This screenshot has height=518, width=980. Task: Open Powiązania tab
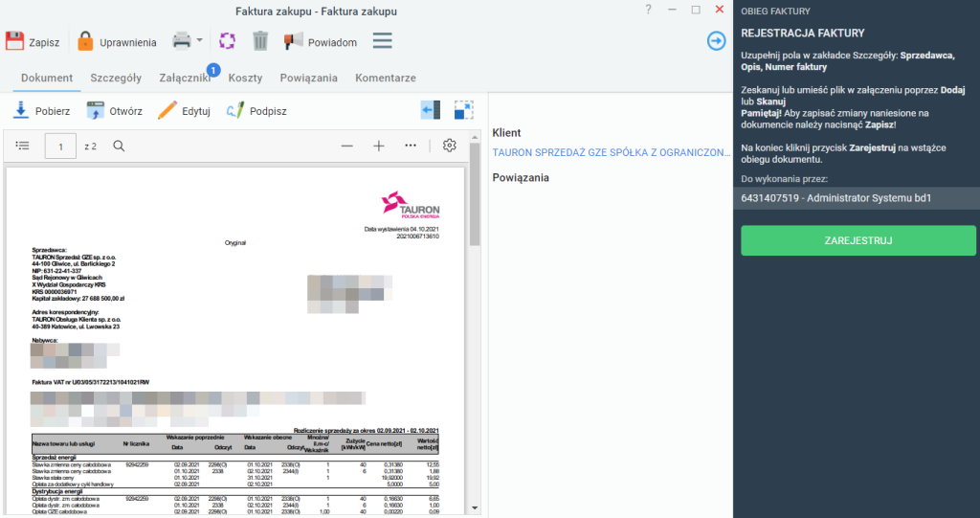(x=309, y=78)
